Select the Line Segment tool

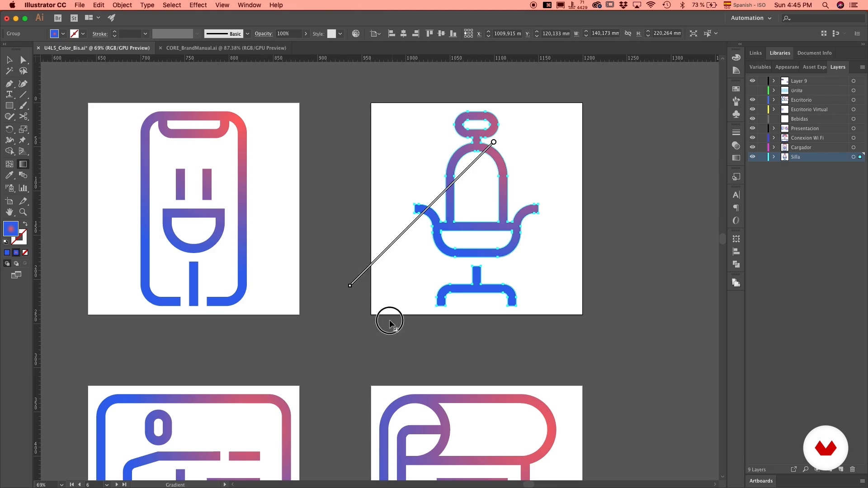[23, 94]
